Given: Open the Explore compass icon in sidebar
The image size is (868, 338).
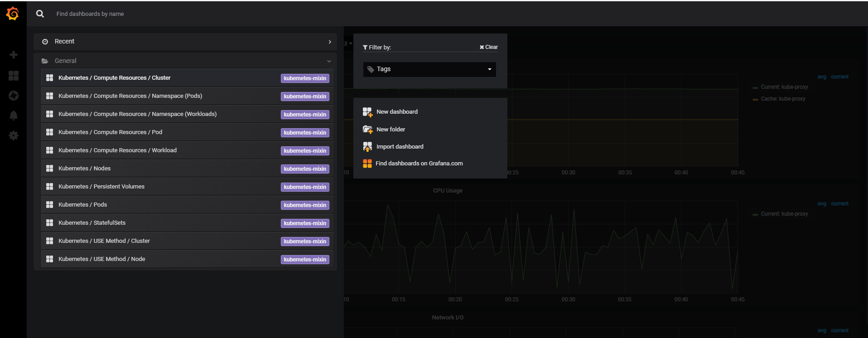Looking at the screenshot, I should coord(14,96).
